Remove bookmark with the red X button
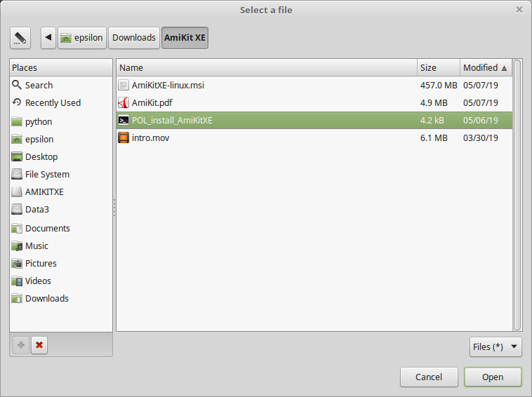 (39, 345)
